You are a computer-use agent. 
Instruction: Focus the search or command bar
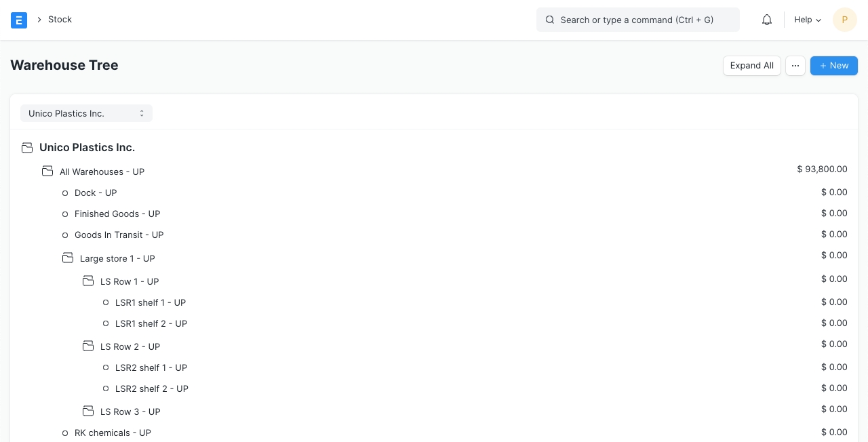click(x=637, y=20)
